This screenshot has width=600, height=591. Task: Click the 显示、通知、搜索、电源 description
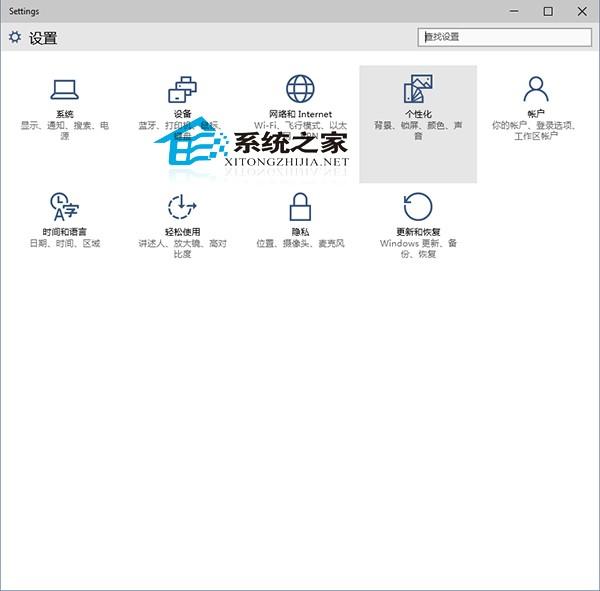[x=65, y=131]
